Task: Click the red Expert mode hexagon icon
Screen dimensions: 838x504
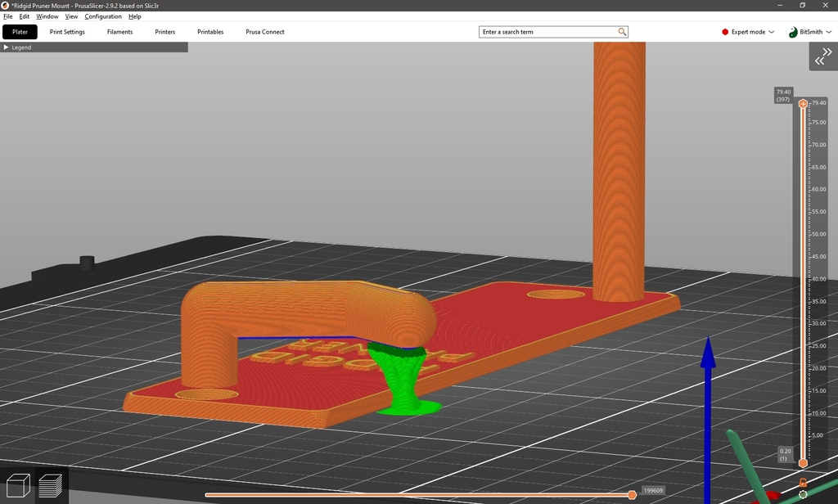Action: pos(725,32)
